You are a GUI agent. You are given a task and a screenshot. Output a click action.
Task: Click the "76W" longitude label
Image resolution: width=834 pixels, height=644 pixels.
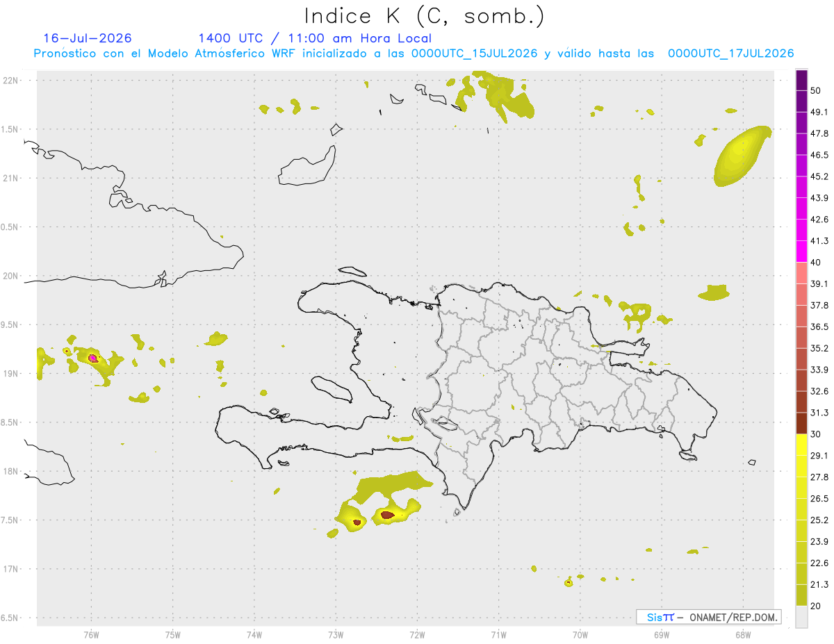91,635
